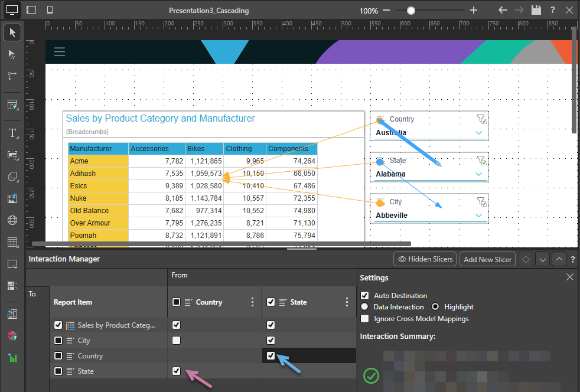Open the dynamic content grid tool
The width and height of the screenshot is (580, 392).
pos(12,105)
